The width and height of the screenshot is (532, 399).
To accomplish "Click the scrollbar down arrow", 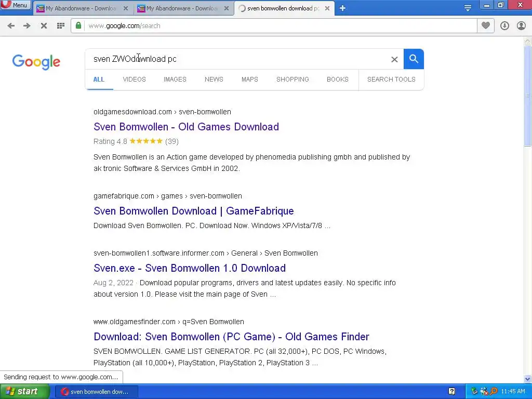I will [x=527, y=379].
